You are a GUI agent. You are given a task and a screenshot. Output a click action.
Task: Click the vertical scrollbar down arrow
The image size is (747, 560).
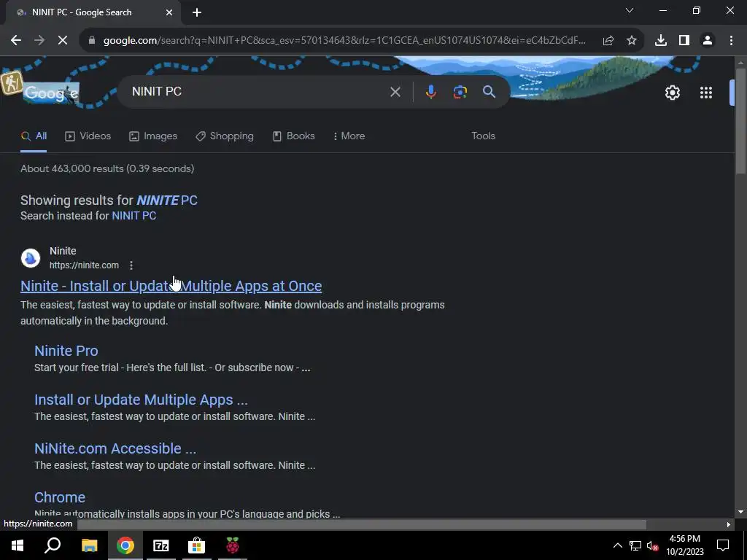click(x=741, y=513)
